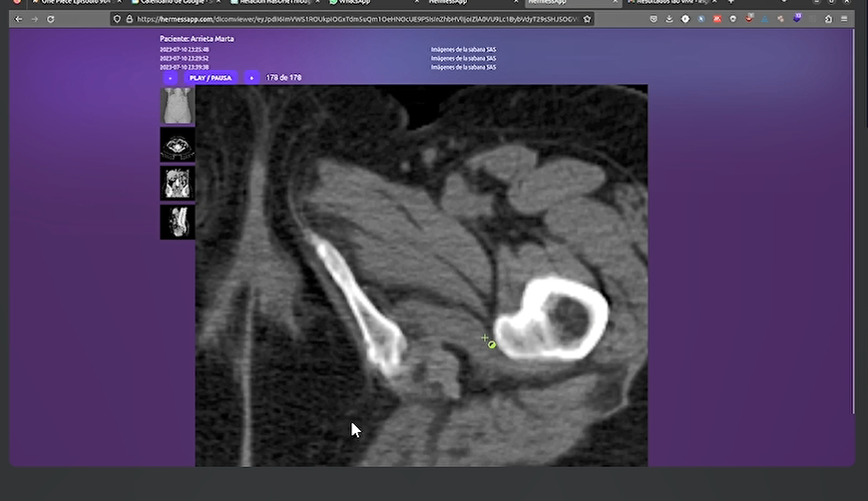Click the '178 de 178' slice counter
The height and width of the screenshot is (501, 868).
pyautogui.click(x=283, y=78)
